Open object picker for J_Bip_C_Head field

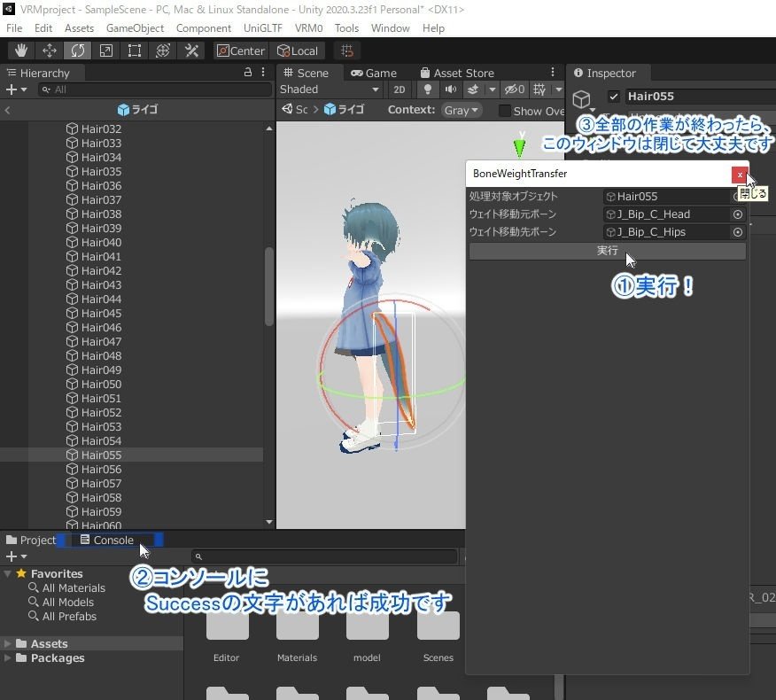[x=737, y=214]
